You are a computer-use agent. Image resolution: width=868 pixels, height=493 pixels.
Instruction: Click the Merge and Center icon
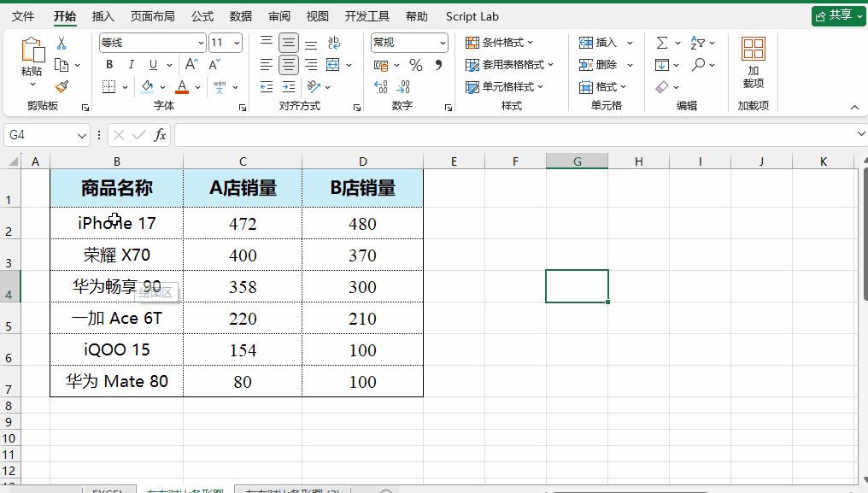(x=332, y=65)
